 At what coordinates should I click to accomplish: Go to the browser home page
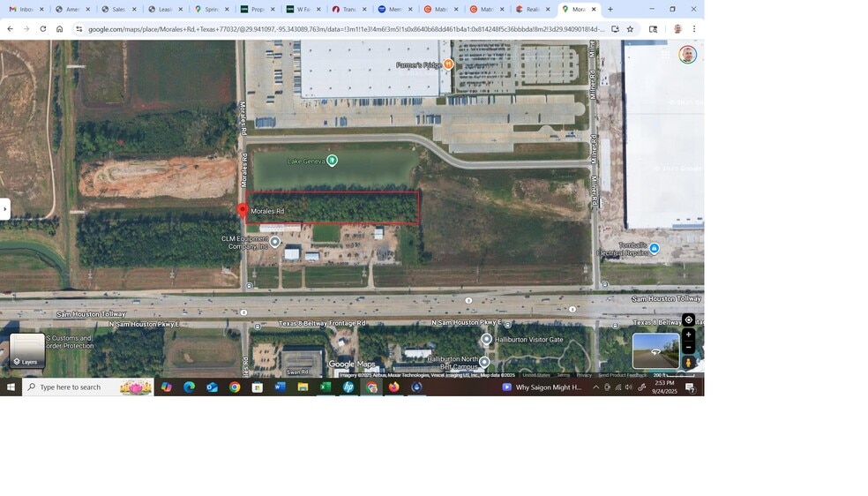59,29
